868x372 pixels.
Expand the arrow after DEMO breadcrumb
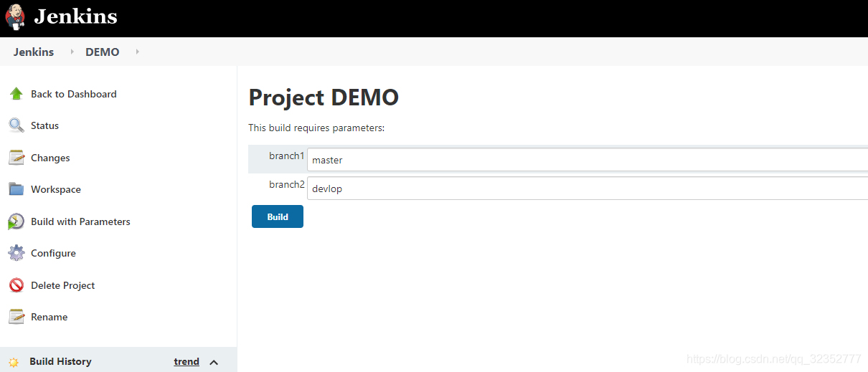click(137, 52)
